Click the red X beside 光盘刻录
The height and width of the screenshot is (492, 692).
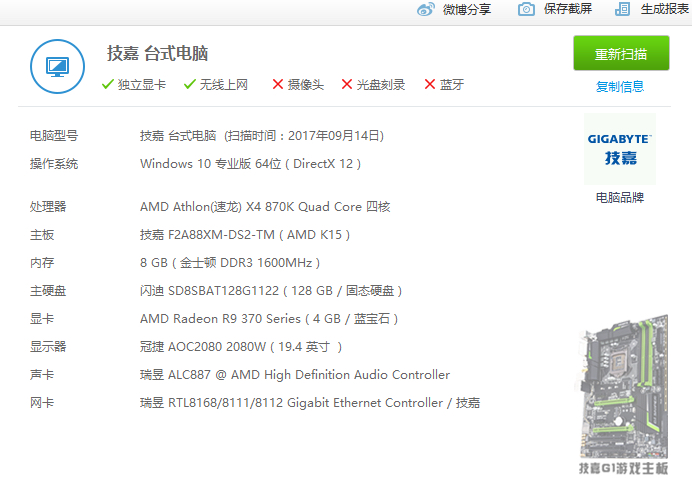point(347,84)
